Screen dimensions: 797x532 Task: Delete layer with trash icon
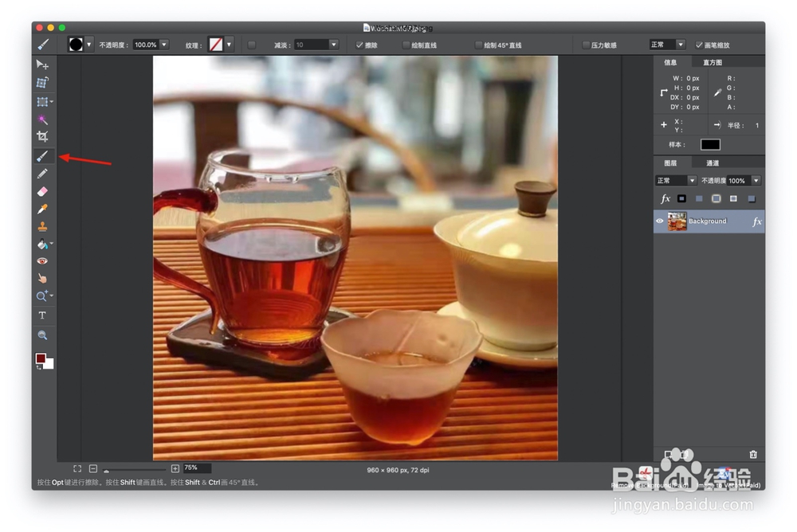pyautogui.click(x=753, y=454)
